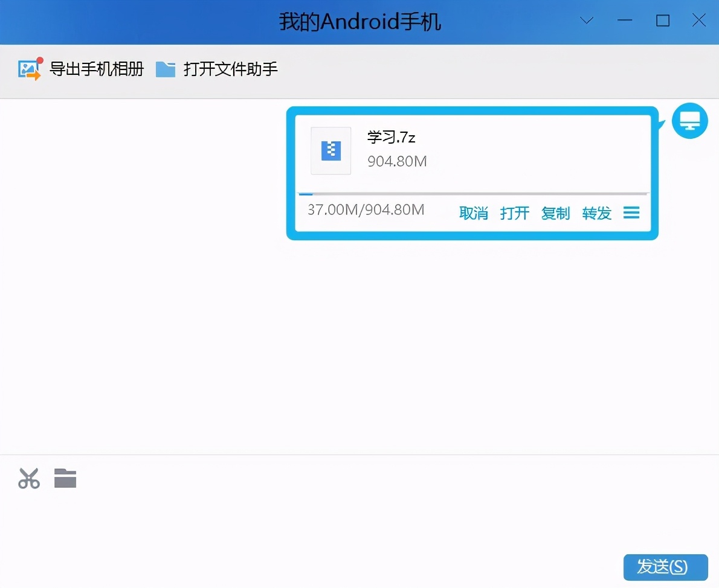The height and width of the screenshot is (588, 719).
Task: Click the red notification badge on album icon
Action: pyautogui.click(x=38, y=59)
